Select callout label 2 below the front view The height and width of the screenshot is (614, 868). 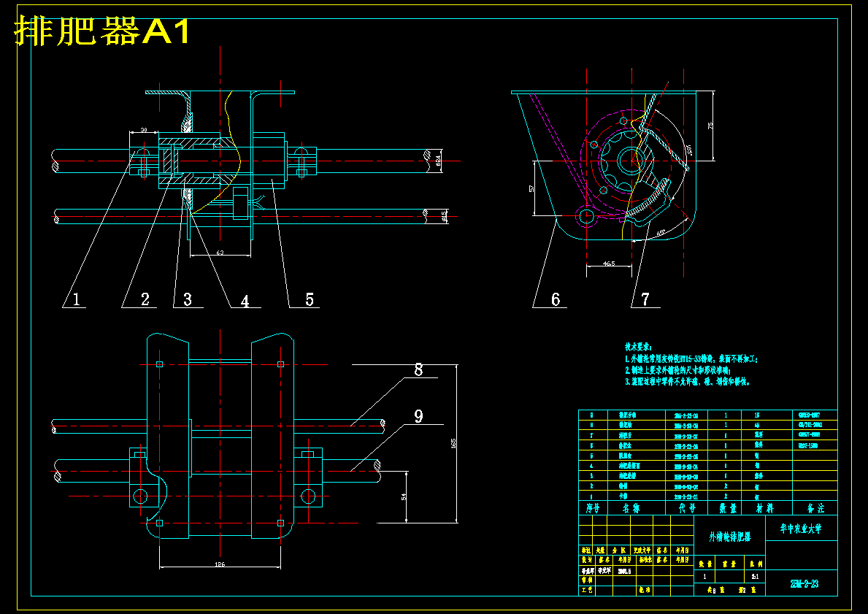coord(145,299)
